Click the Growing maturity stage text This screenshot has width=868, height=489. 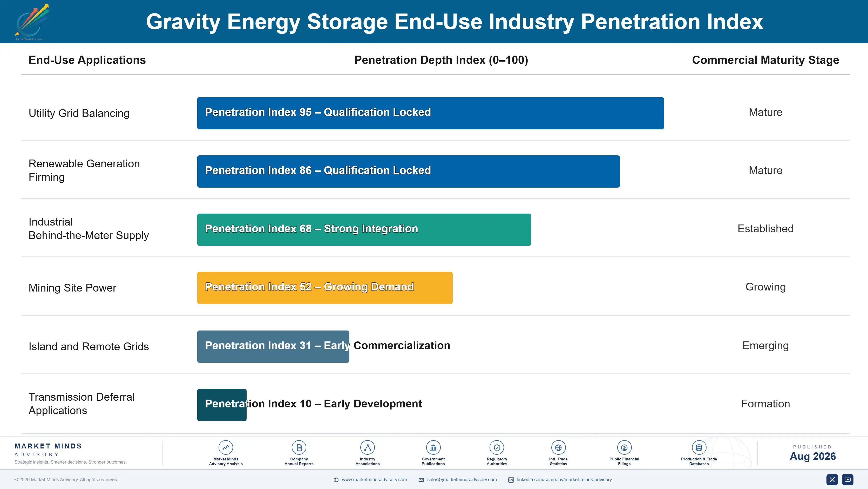point(765,287)
